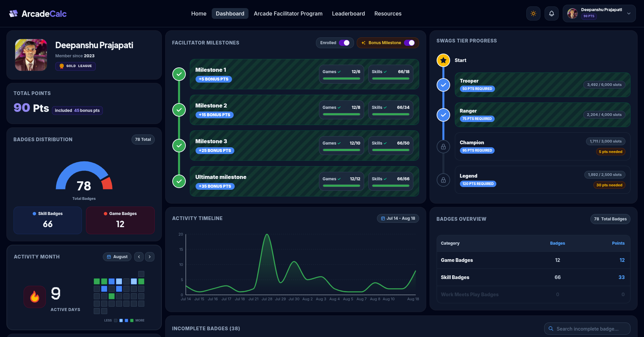Click the Game Badges table row
The height and width of the screenshot is (337, 644).
533,260
